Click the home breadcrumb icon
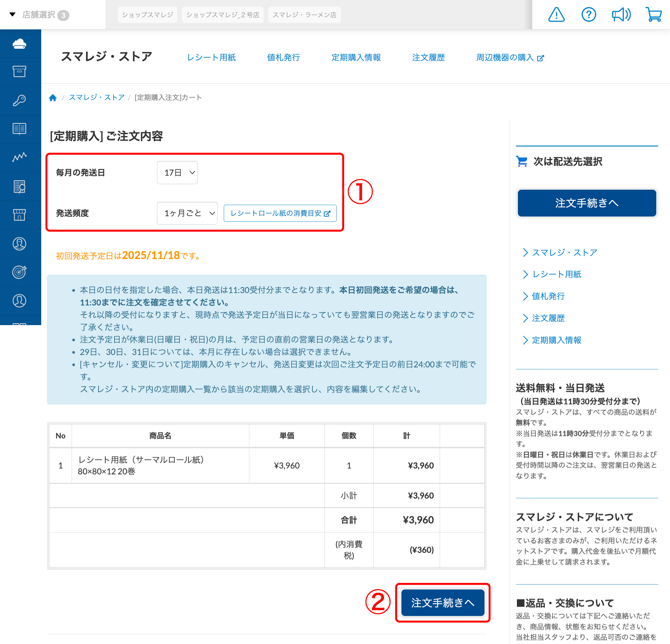This screenshot has height=644, width=670. tap(53, 97)
